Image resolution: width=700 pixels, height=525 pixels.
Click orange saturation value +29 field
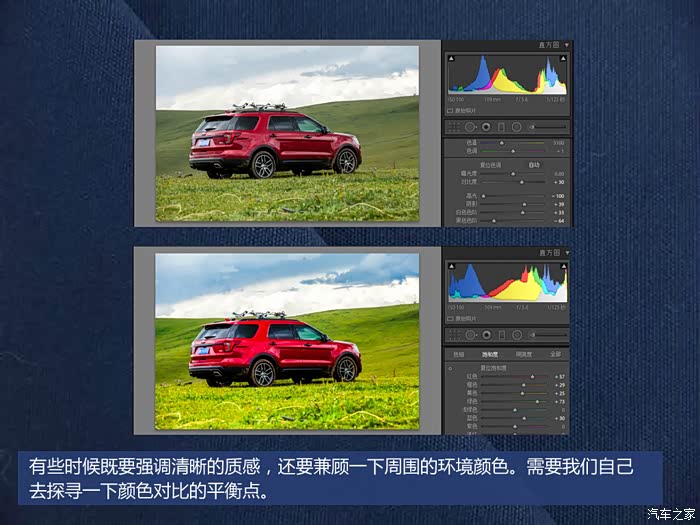point(560,385)
